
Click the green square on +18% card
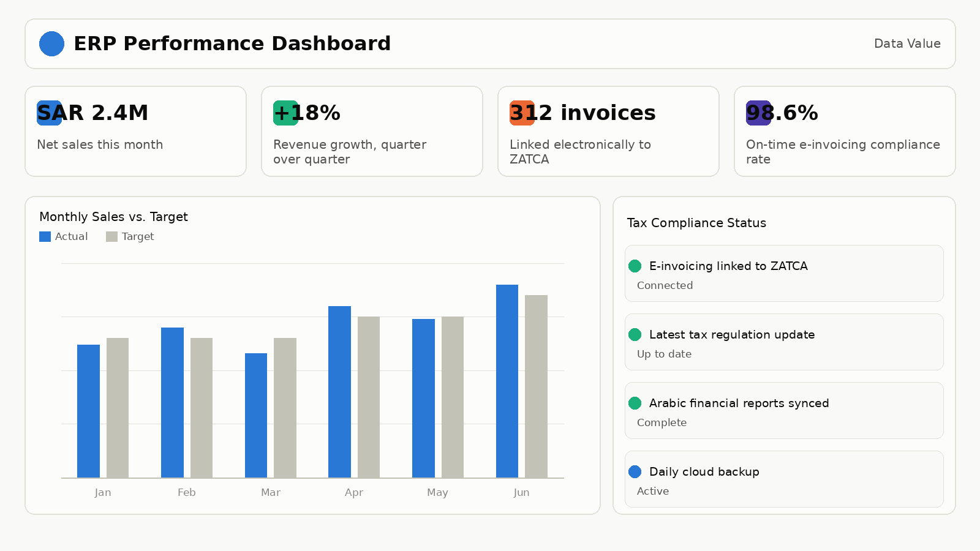[285, 113]
